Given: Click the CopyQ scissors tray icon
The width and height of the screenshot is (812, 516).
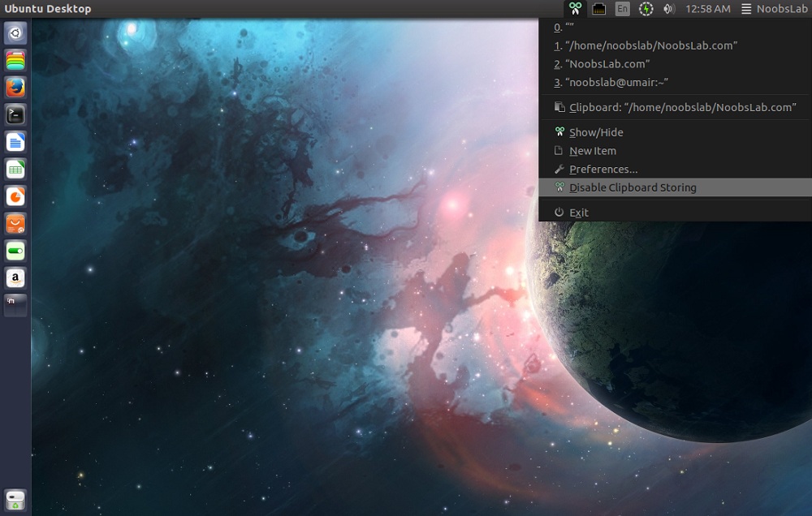Looking at the screenshot, I should click(575, 9).
